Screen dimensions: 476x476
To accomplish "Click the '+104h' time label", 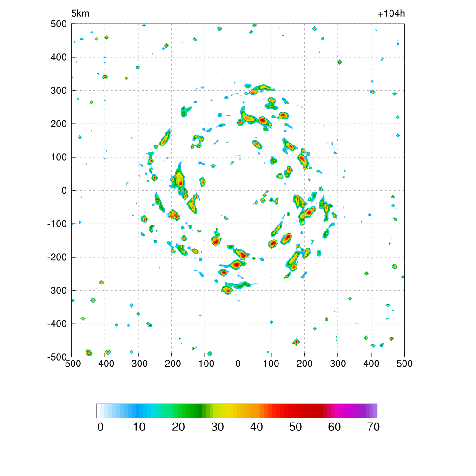I will coord(391,13).
